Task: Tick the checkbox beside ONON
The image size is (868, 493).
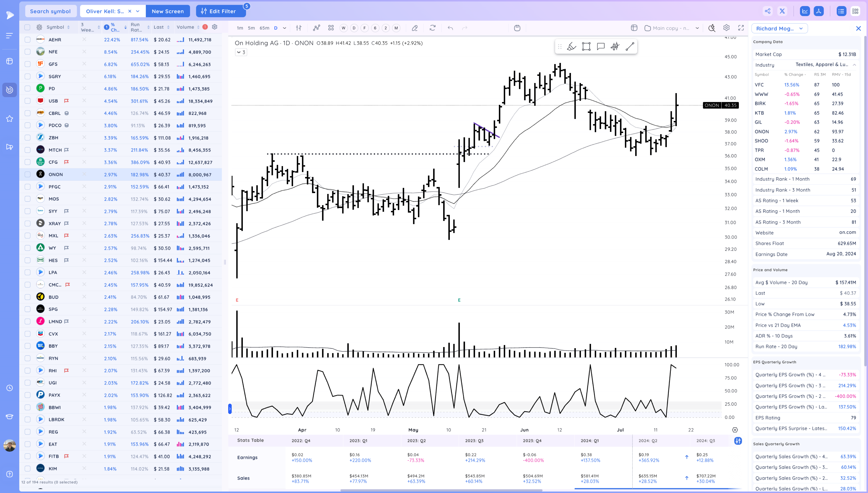Action: coord(27,174)
